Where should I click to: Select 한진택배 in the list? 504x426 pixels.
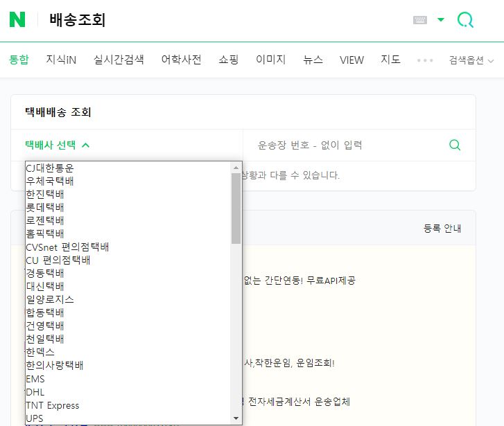tap(128, 195)
